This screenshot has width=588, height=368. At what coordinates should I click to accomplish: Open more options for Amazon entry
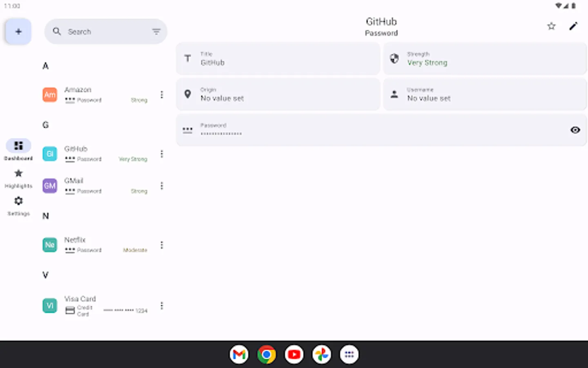point(162,95)
